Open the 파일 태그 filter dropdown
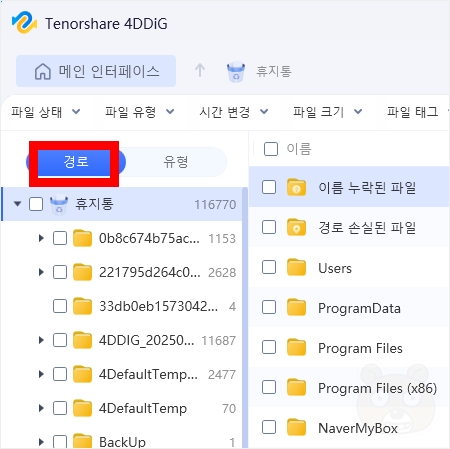 coord(418,112)
